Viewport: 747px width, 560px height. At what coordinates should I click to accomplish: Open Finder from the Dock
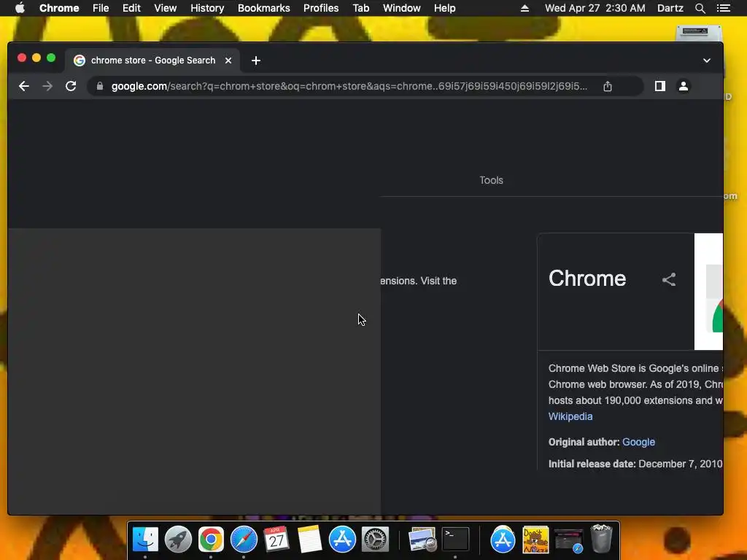(x=145, y=540)
